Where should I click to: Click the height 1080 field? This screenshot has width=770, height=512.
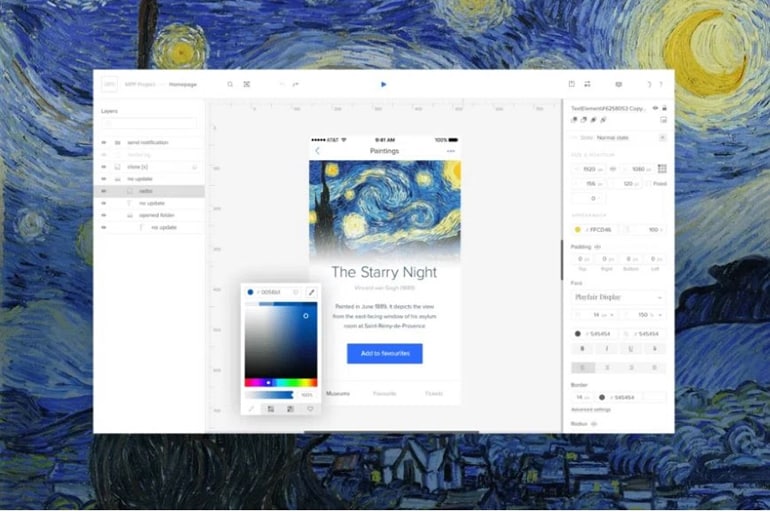[x=637, y=169]
